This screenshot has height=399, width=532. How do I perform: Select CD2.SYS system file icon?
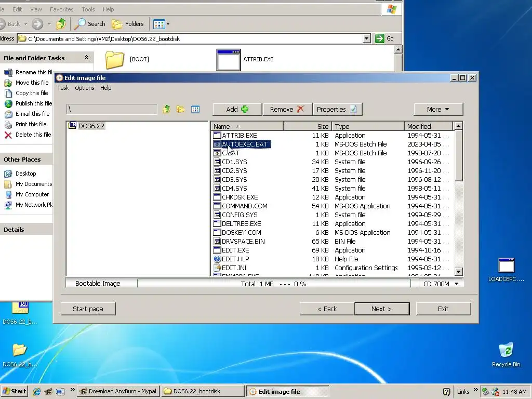click(x=217, y=170)
